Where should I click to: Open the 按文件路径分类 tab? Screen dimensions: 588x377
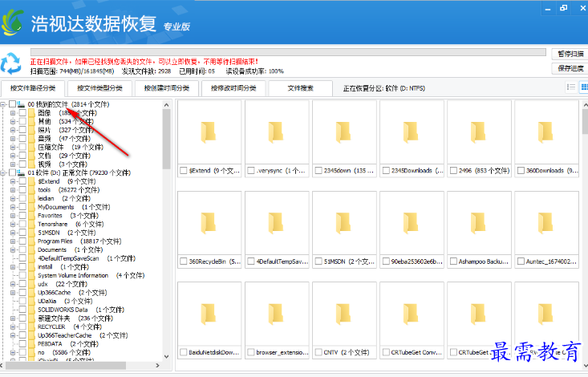click(33, 88)
